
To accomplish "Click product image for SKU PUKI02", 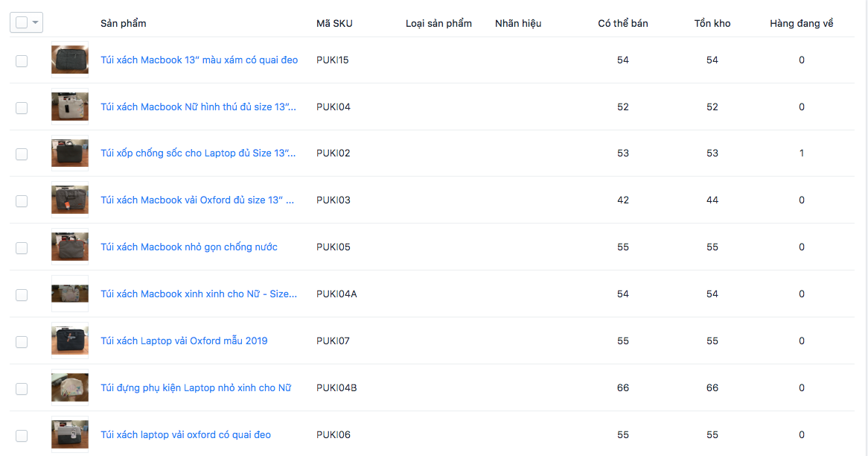I will coord(70,153).
